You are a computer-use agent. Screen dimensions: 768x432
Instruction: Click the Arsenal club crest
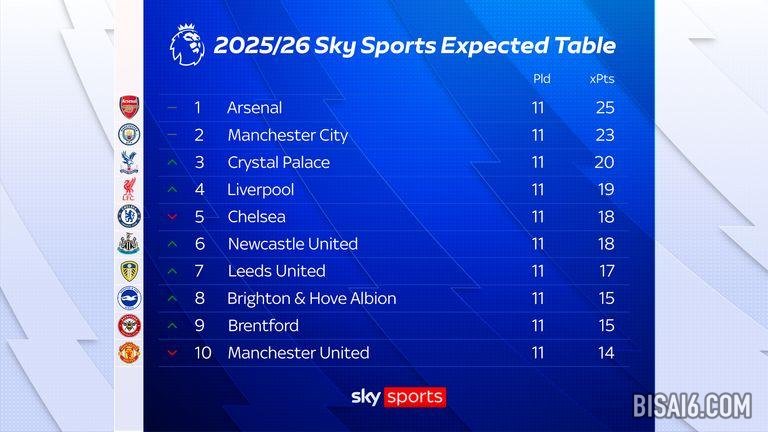(130, 107)
